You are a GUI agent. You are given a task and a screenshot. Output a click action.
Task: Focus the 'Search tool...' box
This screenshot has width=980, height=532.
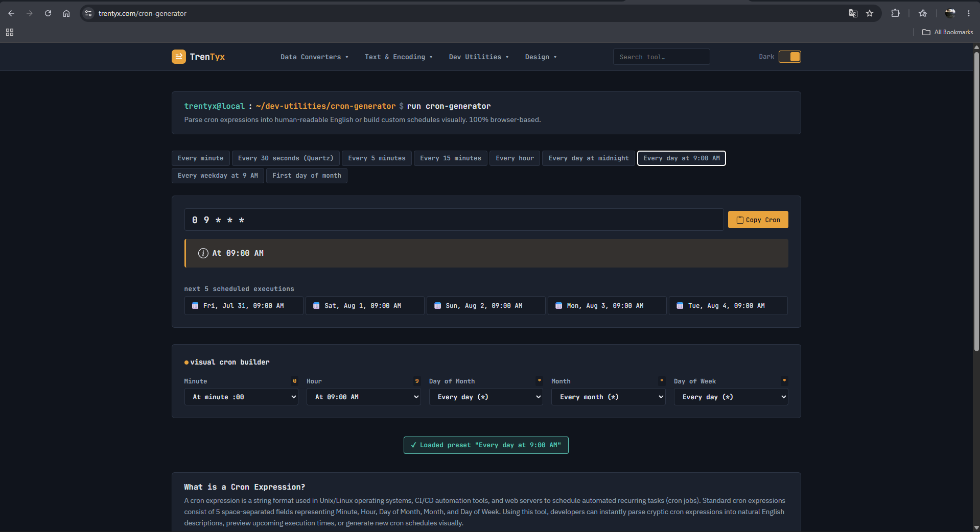[661, 57]
